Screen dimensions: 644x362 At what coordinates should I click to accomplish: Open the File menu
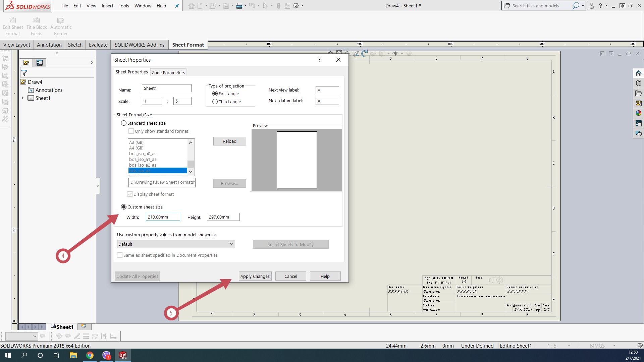[65, 6]
